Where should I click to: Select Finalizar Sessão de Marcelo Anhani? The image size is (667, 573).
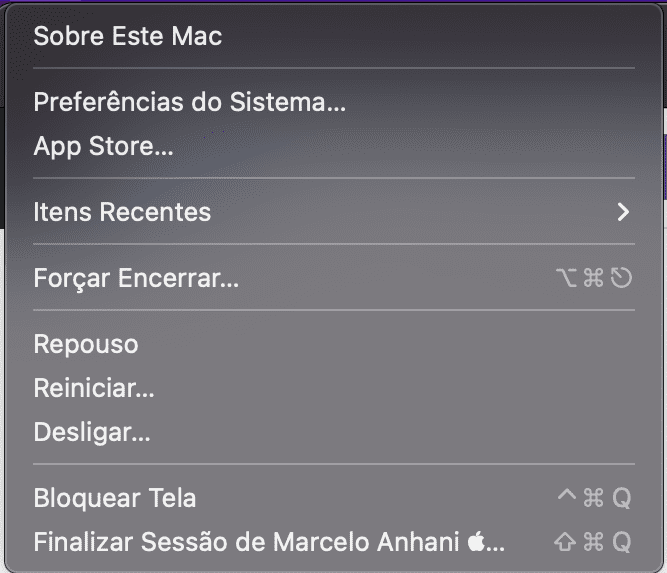(248, 542)
